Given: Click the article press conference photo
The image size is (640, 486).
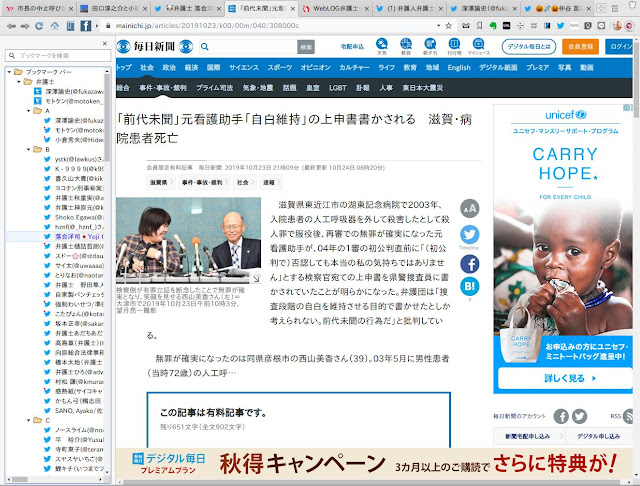Looking at the screenshot, I should coord(188,240).
